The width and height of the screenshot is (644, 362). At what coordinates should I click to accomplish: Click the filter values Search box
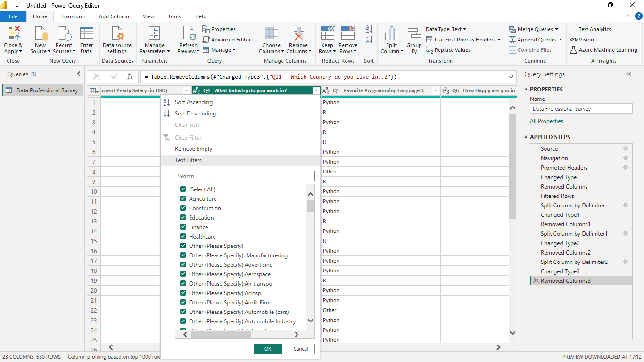[245, 176]
